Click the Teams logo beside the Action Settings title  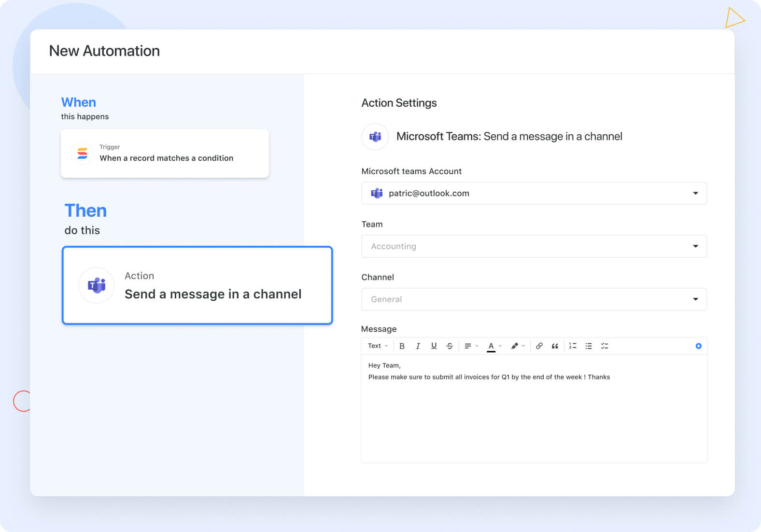375,137
